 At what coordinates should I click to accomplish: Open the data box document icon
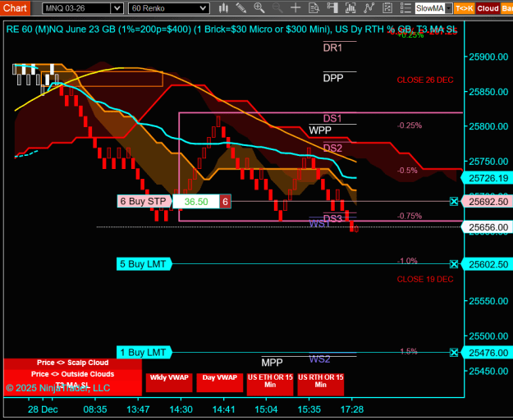(314, 8)
